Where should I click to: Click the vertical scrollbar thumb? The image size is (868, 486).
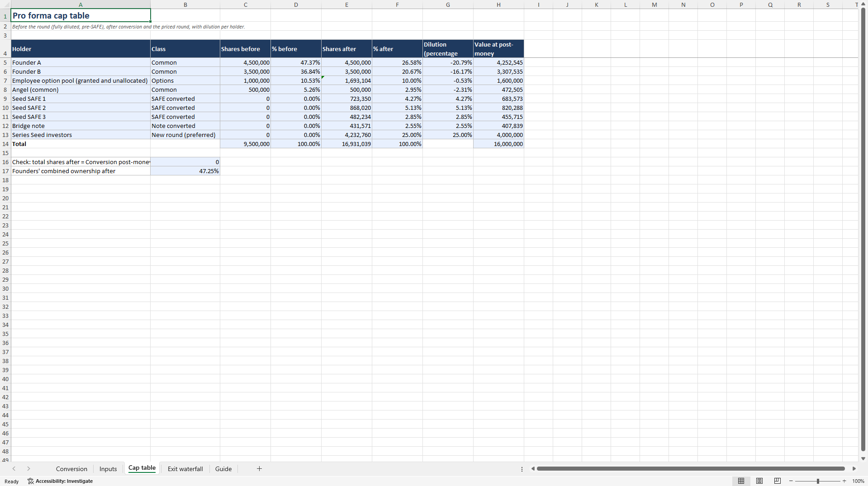pos(863,230)
